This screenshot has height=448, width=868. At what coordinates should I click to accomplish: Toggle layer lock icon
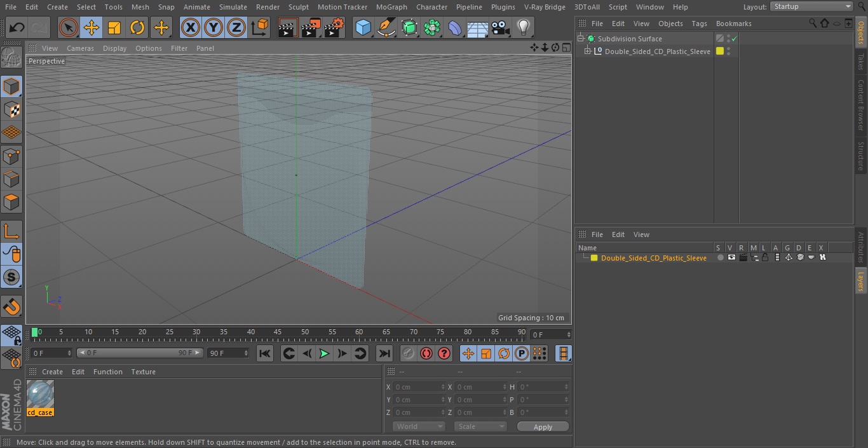[766, 258]
